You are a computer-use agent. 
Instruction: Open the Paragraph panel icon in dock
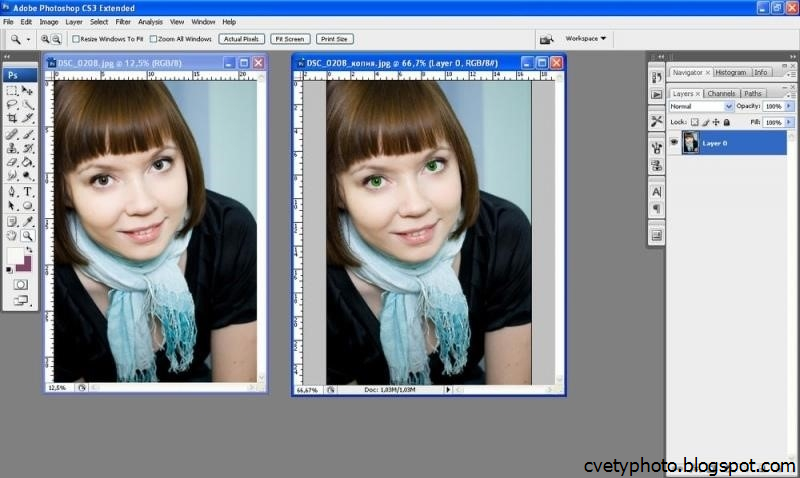[x=657, y=209]
